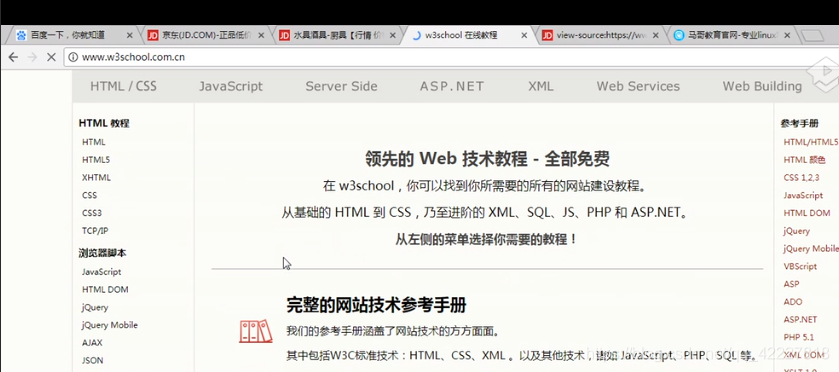Image resolution: width=839 pixels, height=372 pixels.
Task: Click the browser forward arrow
Action: (x=32, y=57)
